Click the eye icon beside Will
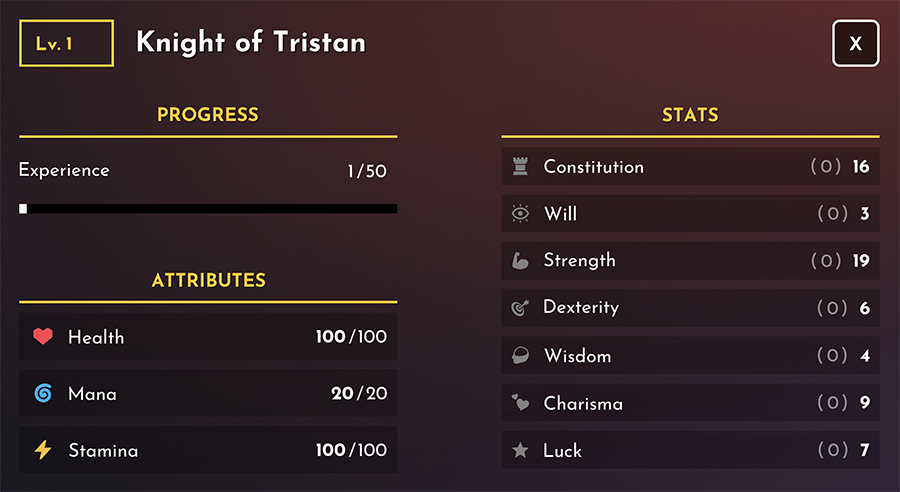The image size is (900, 492). (x=521, y=214)
